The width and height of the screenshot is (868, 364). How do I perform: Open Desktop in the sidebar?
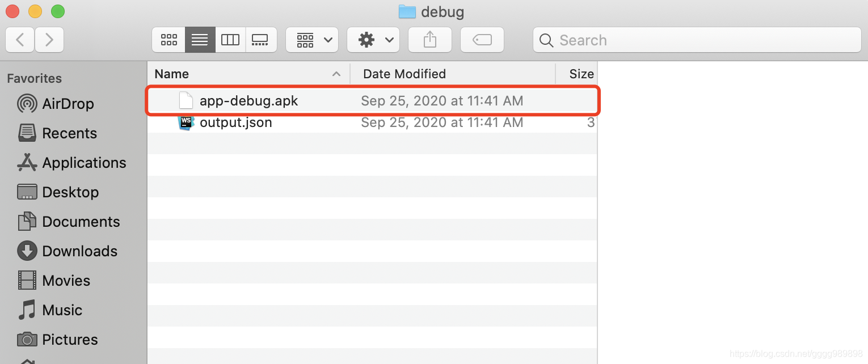click(58, 192)
